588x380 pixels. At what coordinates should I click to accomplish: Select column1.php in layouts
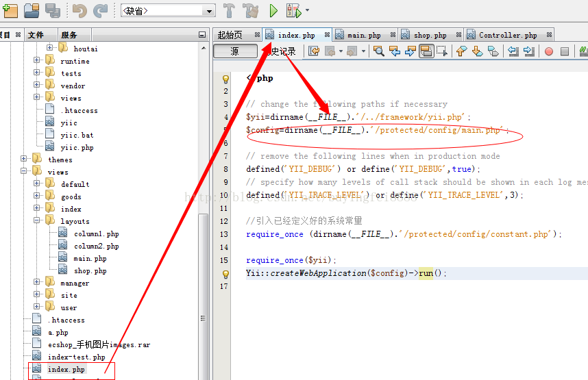point(97,234)
